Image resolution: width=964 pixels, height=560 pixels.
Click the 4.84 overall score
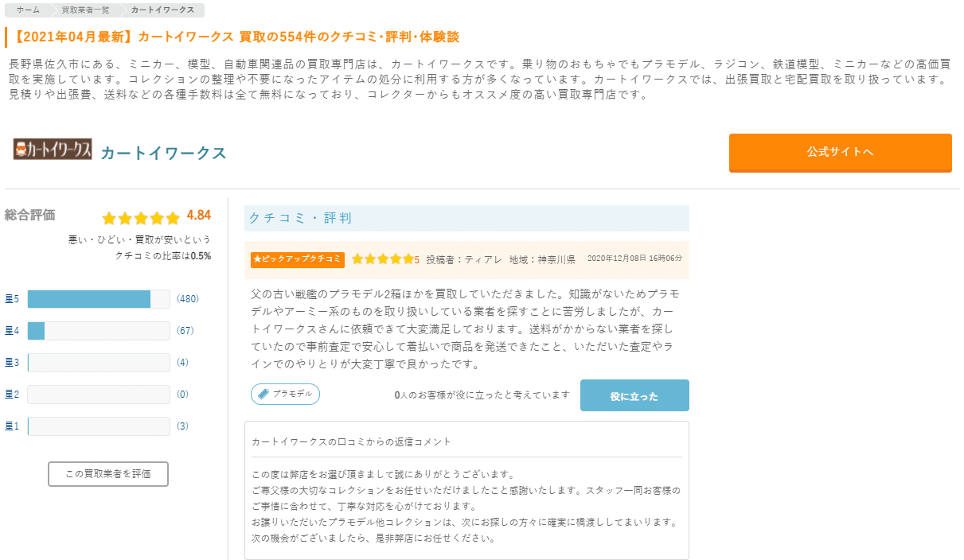tap(199, 216)
